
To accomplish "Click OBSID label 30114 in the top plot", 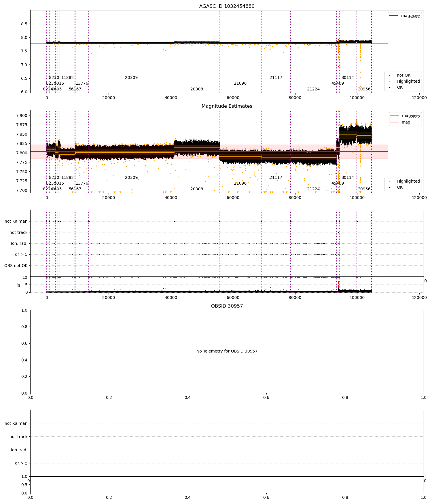I will (348, 78).
